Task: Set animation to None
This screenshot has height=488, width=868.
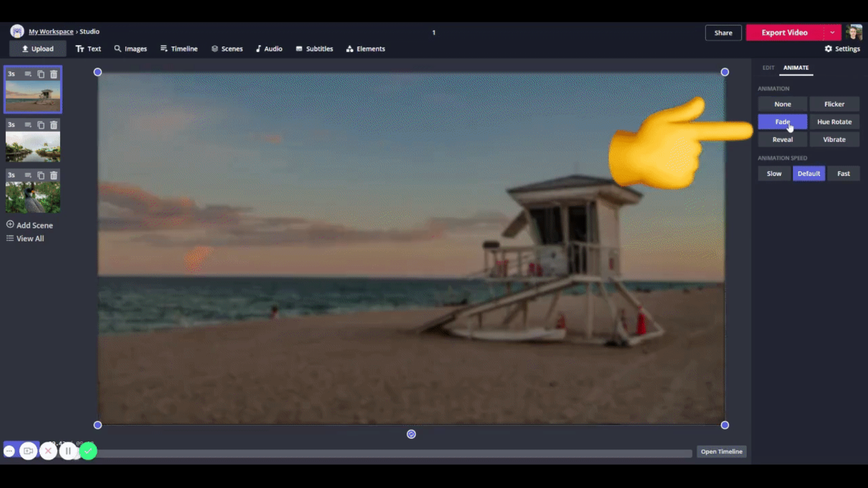Action: (x=782, y=104)
